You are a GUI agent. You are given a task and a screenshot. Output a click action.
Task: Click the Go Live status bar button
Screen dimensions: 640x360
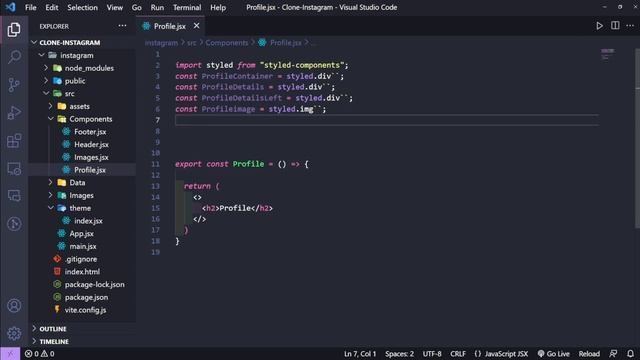(553, 353)
